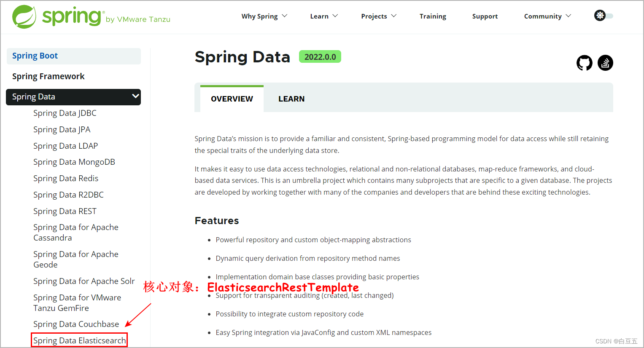Click 'Possibility to integrate custom repository code'
The width and height of the screenshot is (644, 348).
pyautogui.click(x=290, y=314)
